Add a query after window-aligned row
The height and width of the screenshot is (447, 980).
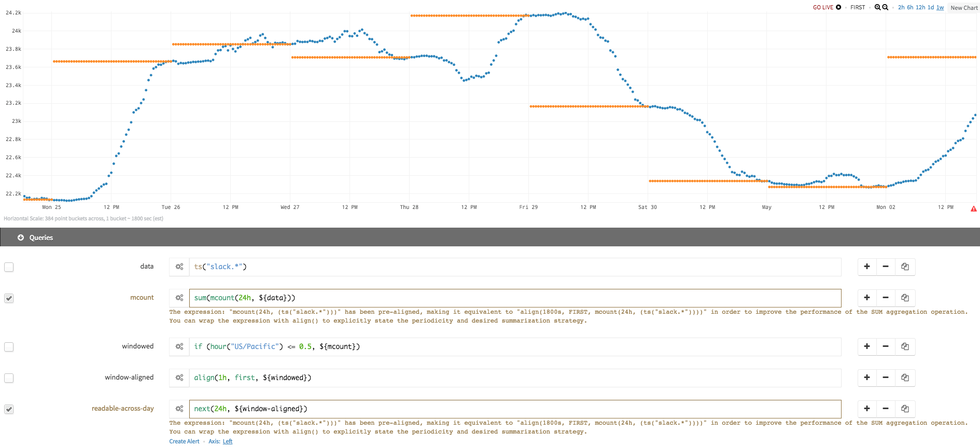(x=867, y=378)
